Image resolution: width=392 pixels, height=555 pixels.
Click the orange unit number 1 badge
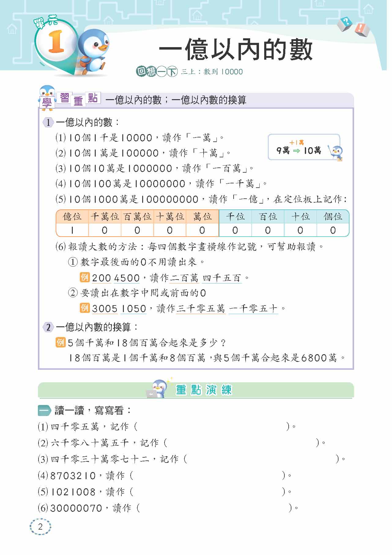[x=56, y=41]
